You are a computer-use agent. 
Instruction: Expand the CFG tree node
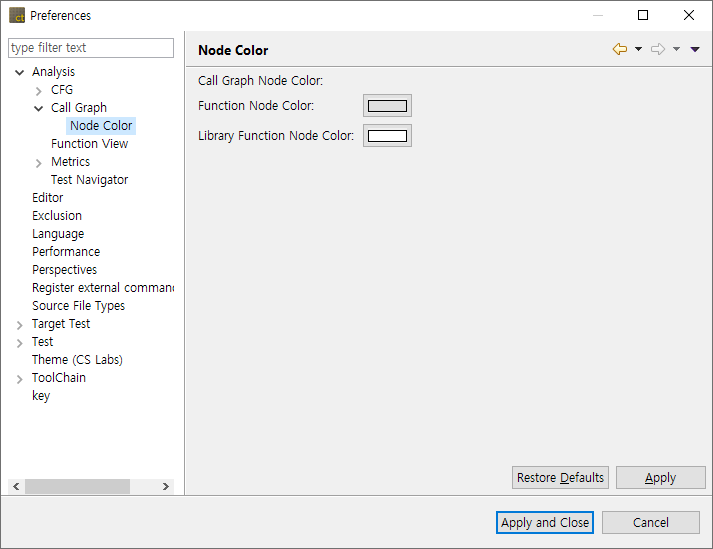[x=39, y=91]
